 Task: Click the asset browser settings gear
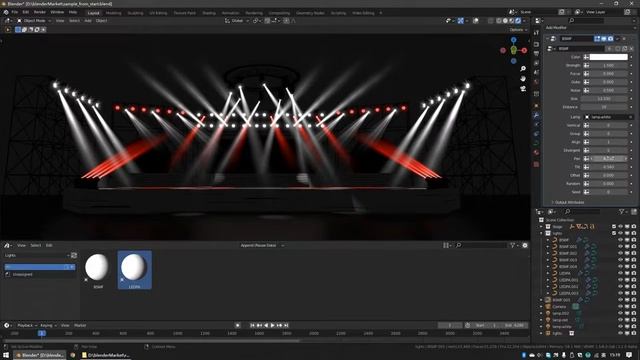click(x=525, y=245)
